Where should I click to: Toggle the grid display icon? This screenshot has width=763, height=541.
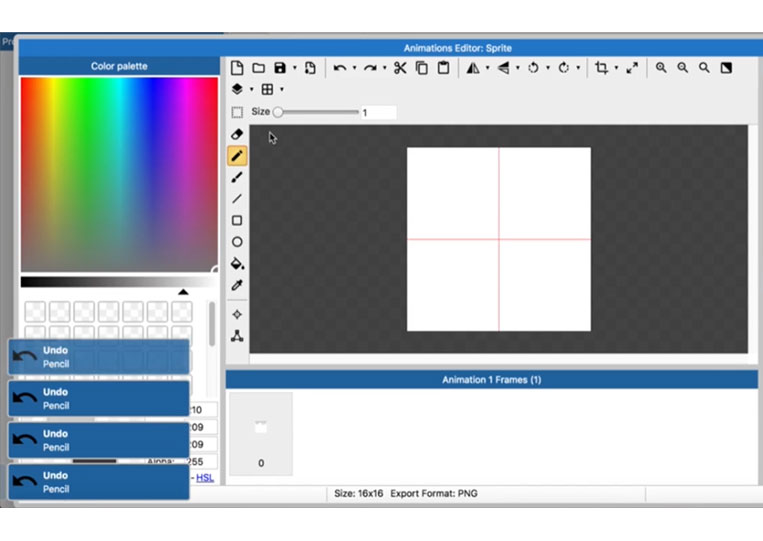[x=267, y=89]
